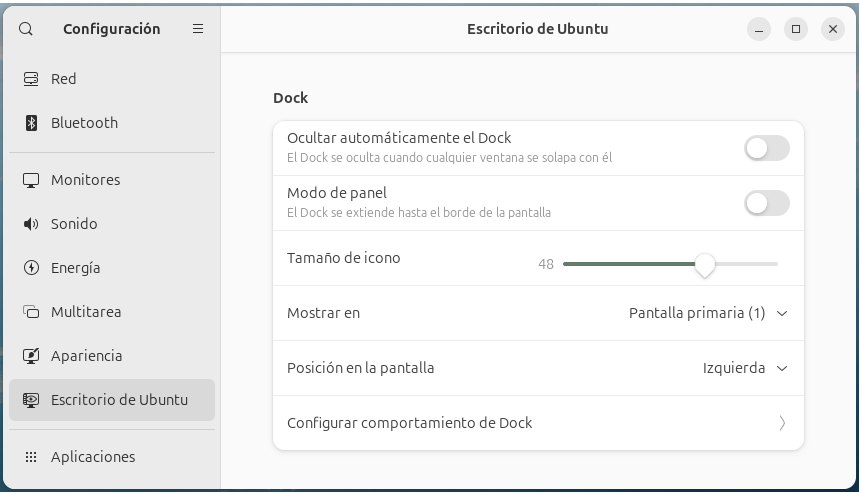
Task: Open Configurar comportamiento de Dock chevron
Action: tap(781, 423)
